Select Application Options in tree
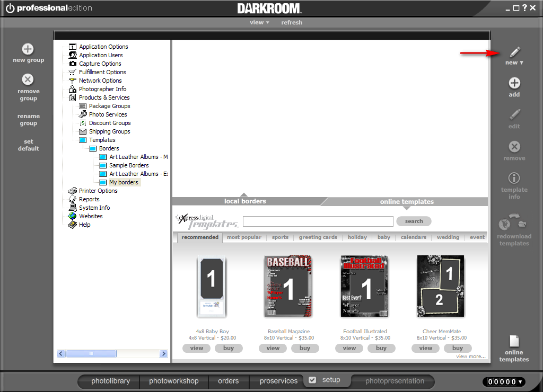This screenshot has width=543, height=392. (x=103, y=47)
